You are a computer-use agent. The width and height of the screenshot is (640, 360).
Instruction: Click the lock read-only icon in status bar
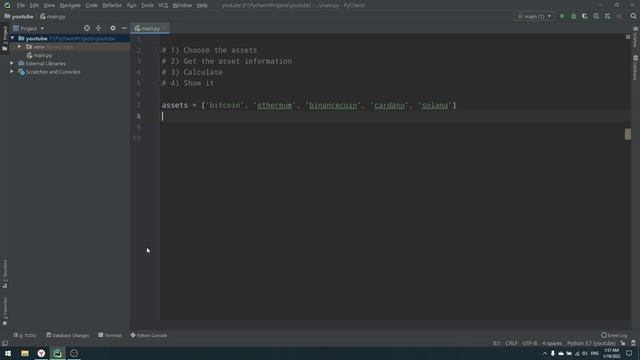pos(623,343)
